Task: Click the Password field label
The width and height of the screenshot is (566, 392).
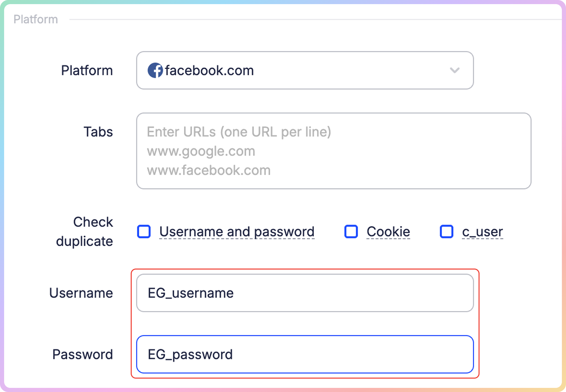Action: click(83, 354)
